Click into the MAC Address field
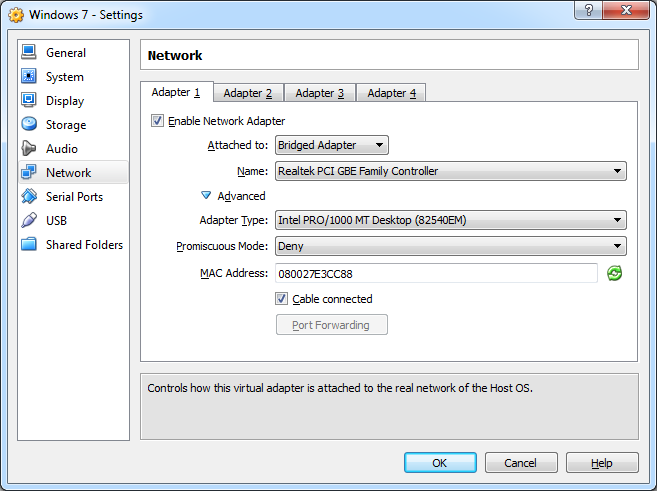The image size is (657, 491). pos(436,273)
